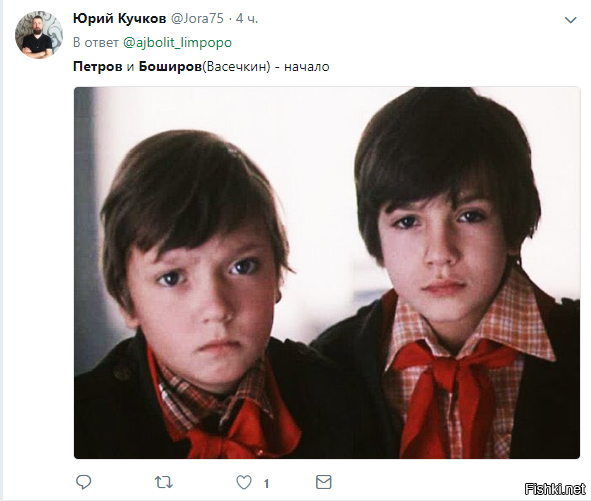Click the retweet arrows icon
The width and height of the screenshot is (591, 501).
pyautogui.click(x=164, y=482)
